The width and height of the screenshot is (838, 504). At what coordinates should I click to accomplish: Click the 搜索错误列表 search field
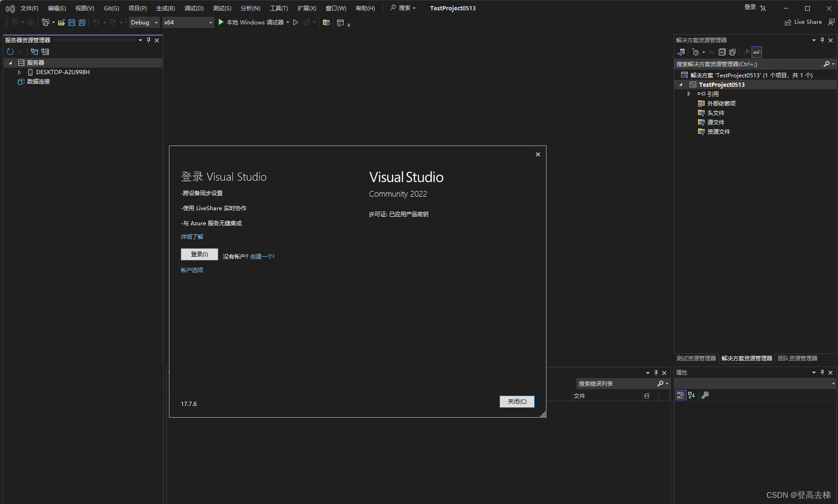click(616, 383)
